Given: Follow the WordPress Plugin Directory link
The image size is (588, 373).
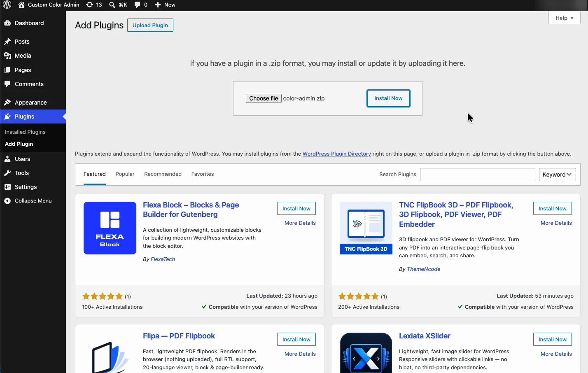Looking at the screenshot, I should 337,154.
